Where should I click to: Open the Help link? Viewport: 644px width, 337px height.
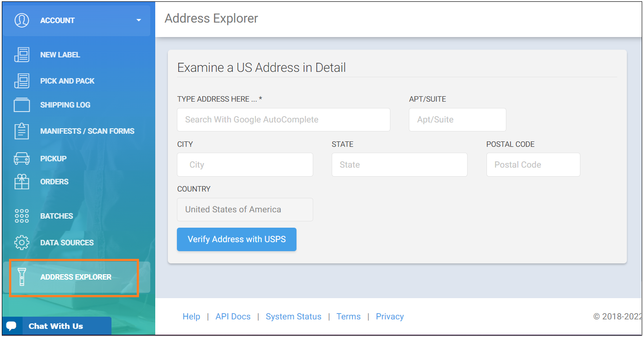click(x=191, y=316)
